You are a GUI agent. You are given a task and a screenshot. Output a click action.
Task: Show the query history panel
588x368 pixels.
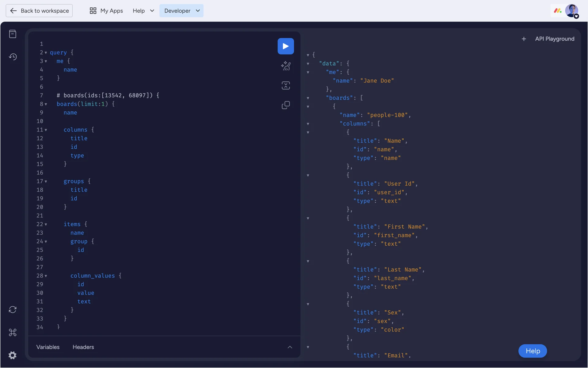point(13,57)
